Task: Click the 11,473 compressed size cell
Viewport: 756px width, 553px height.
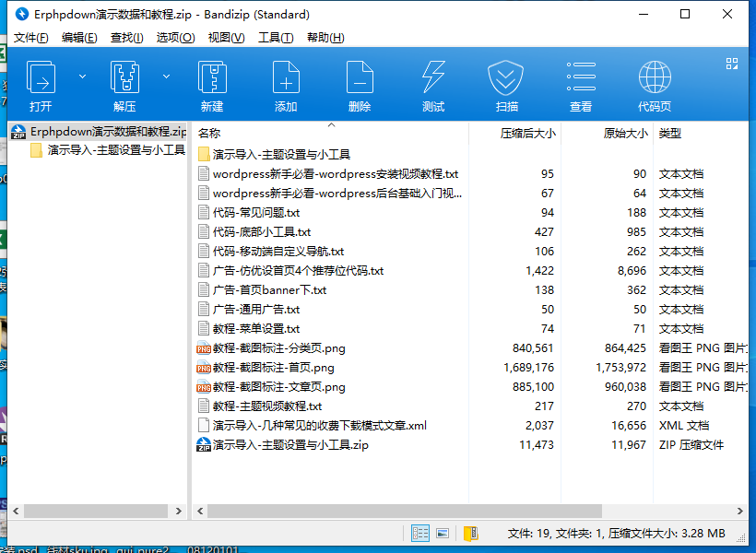Action: pyautogui.click(x=537, y=444)
